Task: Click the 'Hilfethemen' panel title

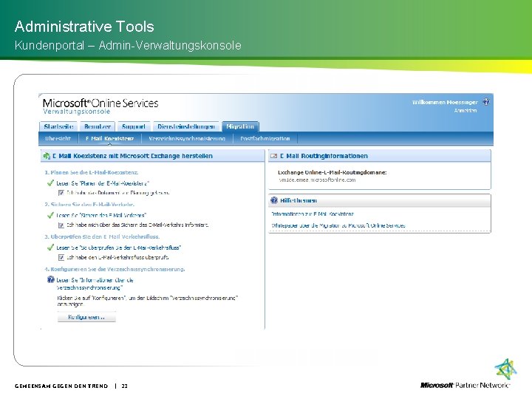Action: (299, 200)
